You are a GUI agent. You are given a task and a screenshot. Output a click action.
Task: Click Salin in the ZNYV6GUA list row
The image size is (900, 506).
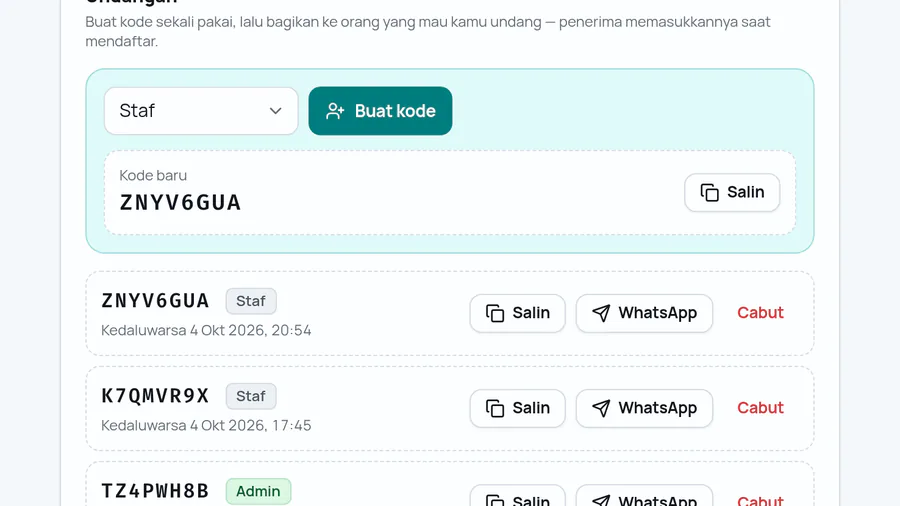(517, 313)
